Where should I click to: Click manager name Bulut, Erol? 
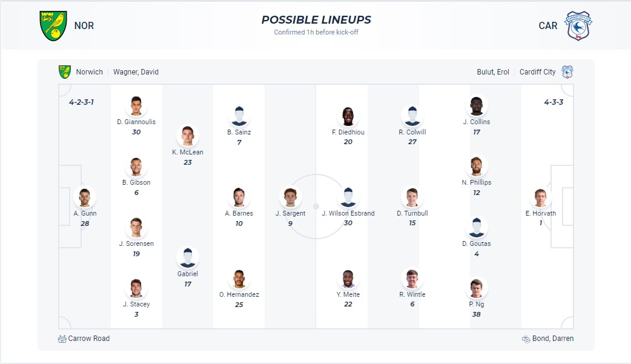(493, 72)
